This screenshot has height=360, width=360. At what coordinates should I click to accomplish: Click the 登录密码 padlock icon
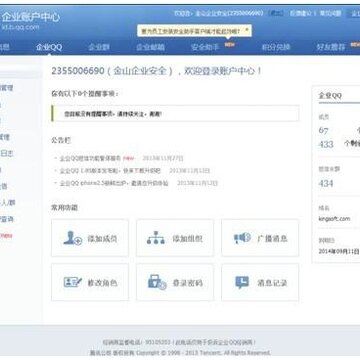(x=157, y=282)
